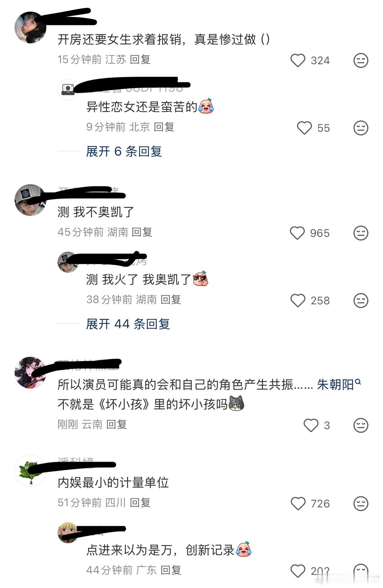Expand 展开 6 条回复 replies
This screenshot has height=588, width=383.
pos(124,151)
